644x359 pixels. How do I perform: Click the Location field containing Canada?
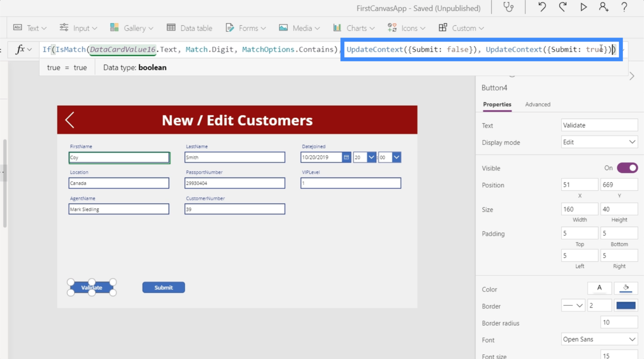tap(119, 183)
